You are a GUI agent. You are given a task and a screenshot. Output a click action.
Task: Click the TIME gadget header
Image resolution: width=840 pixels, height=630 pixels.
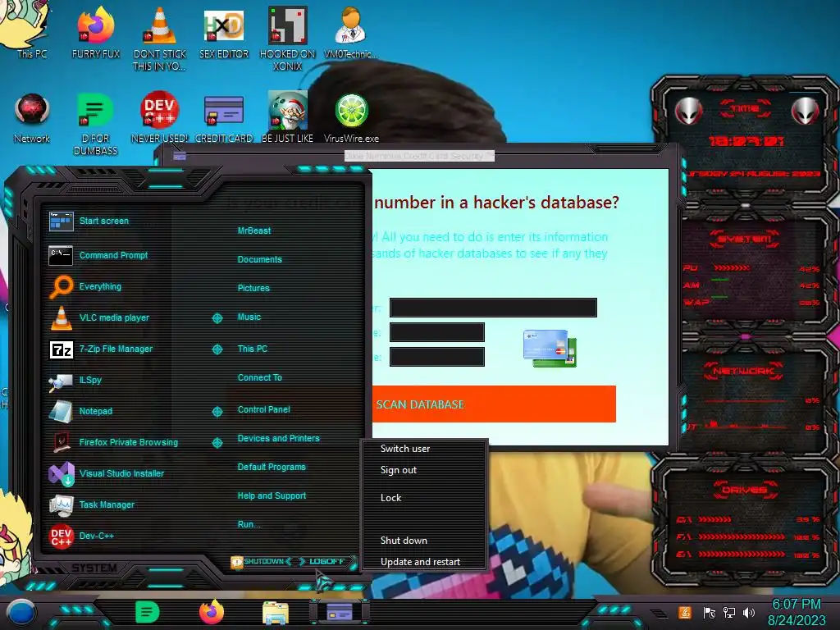(x=744, y=109)
